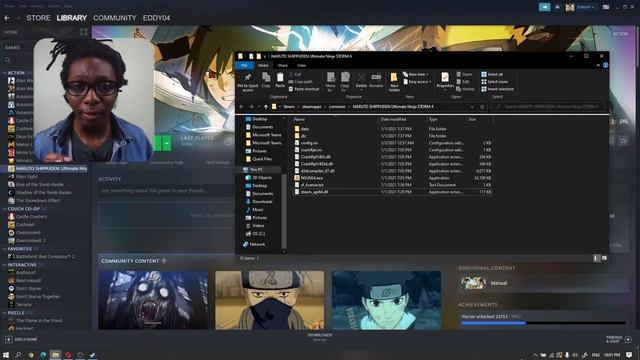The height and width of the screenshot is (360, 640).
Task: Collapse the INTERACTIVE category in Steam library
Action: point(4,264)
